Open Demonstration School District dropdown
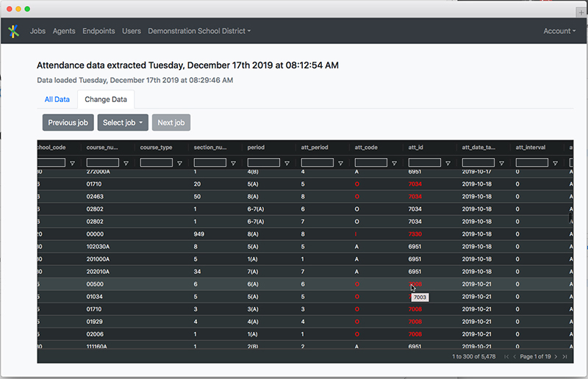Viewport: 588px width, 379px height. 198,31
